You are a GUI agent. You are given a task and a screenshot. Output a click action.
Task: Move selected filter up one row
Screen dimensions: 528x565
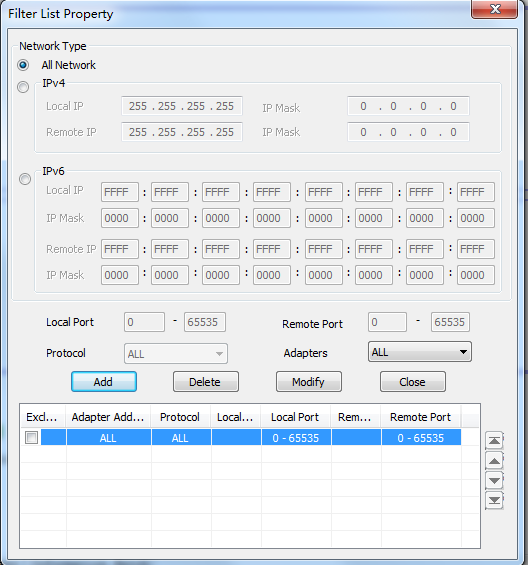pyautogui.click(x=494, y=461)
